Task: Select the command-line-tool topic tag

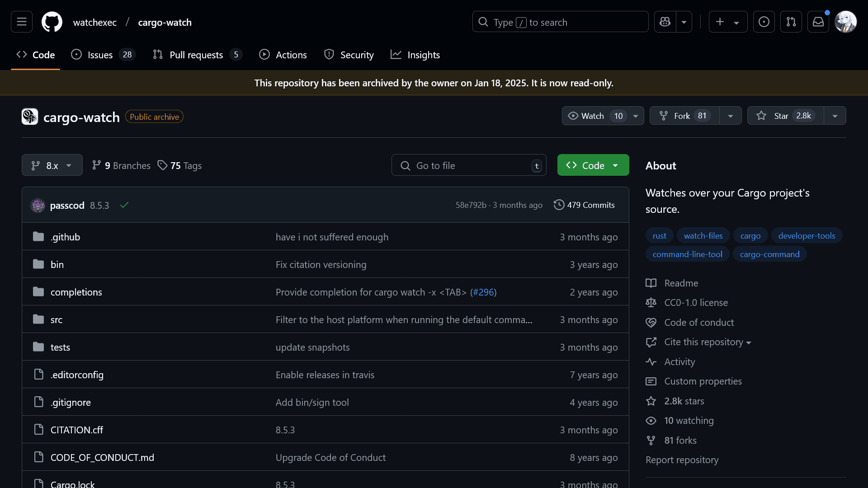Action: [x=688, y=254]
